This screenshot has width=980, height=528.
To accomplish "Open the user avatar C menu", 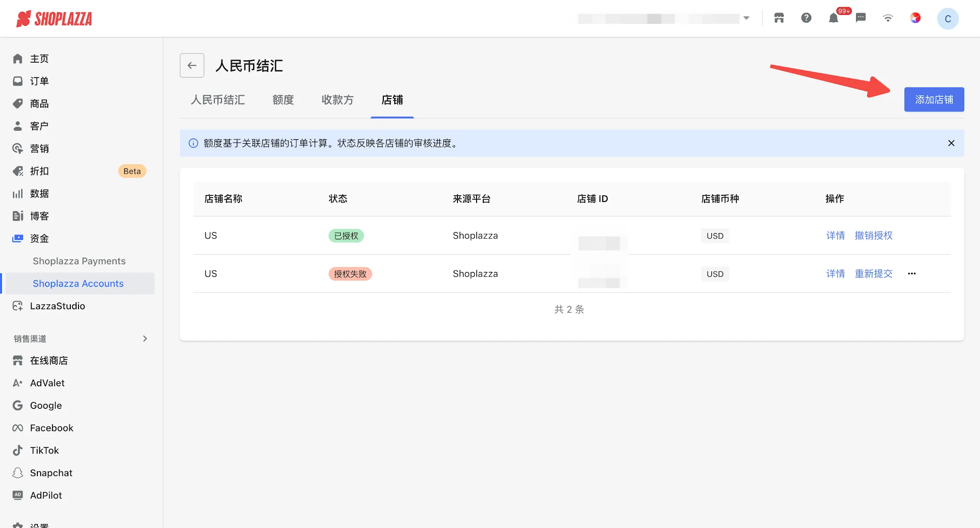I will (947, 19).
